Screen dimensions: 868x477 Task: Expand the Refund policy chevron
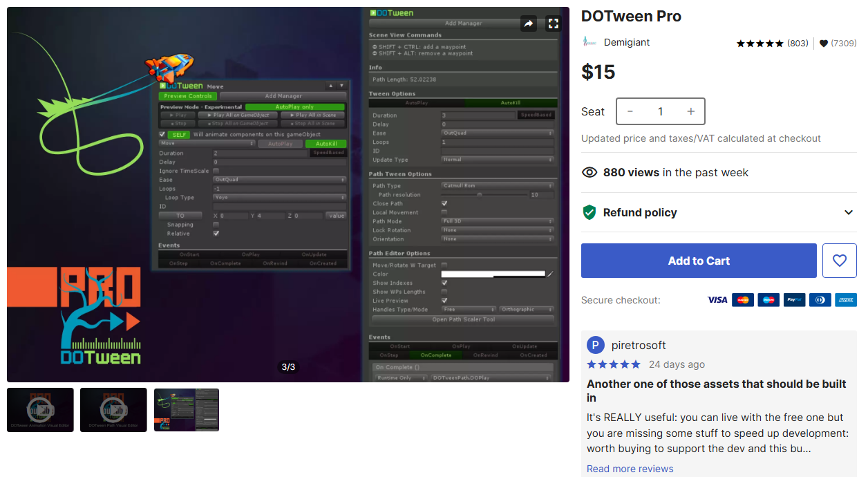(849, 212)
